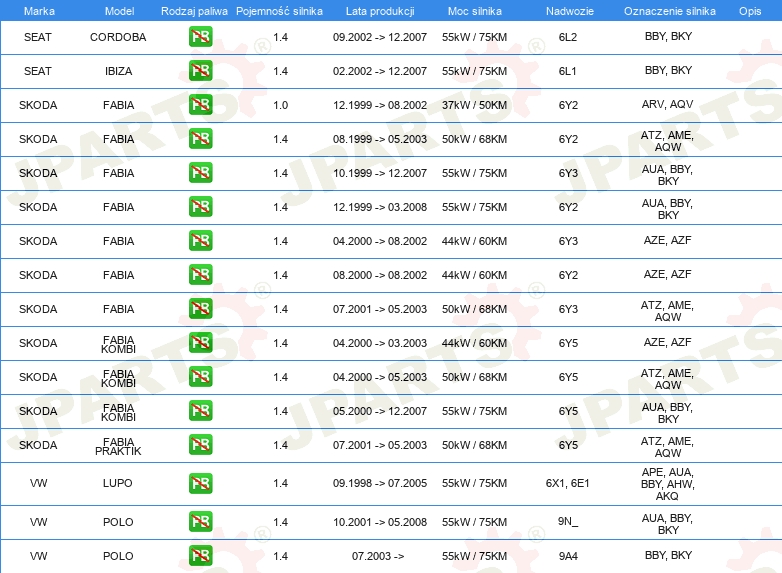The image size is (782, 573).
Task: Click fuel icon in FABIA KOMBI 04.2000 -> 03.2003 row
Action: click(x=200, y=343)
